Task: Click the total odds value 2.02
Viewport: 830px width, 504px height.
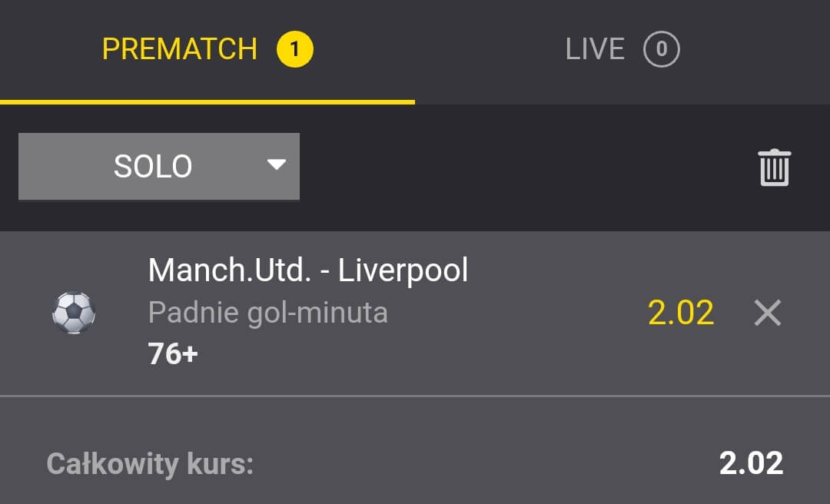Action: click(x=751, y=463)
